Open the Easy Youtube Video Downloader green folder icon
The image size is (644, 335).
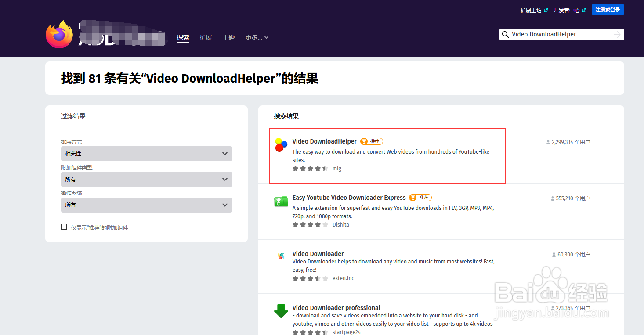coord(281,202)
